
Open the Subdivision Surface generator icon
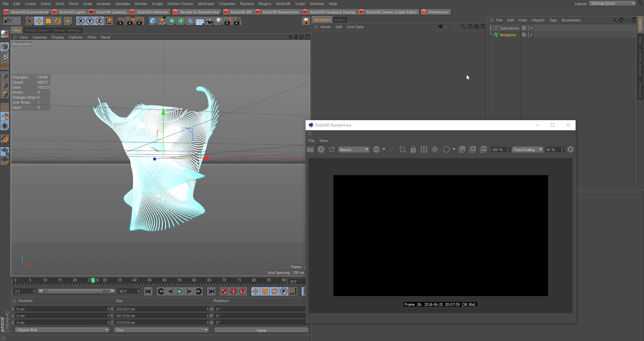(x=172, y=21)
